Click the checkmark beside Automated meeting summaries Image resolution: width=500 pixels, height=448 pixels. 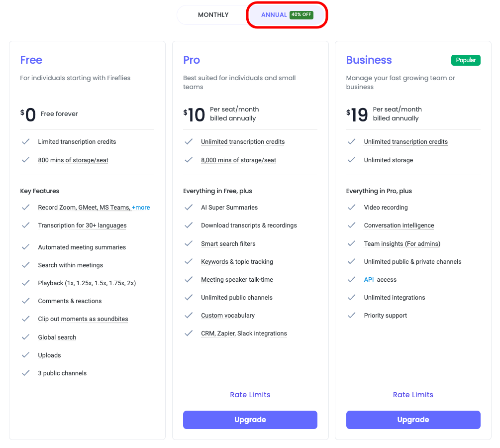click(x=26, y=247)
